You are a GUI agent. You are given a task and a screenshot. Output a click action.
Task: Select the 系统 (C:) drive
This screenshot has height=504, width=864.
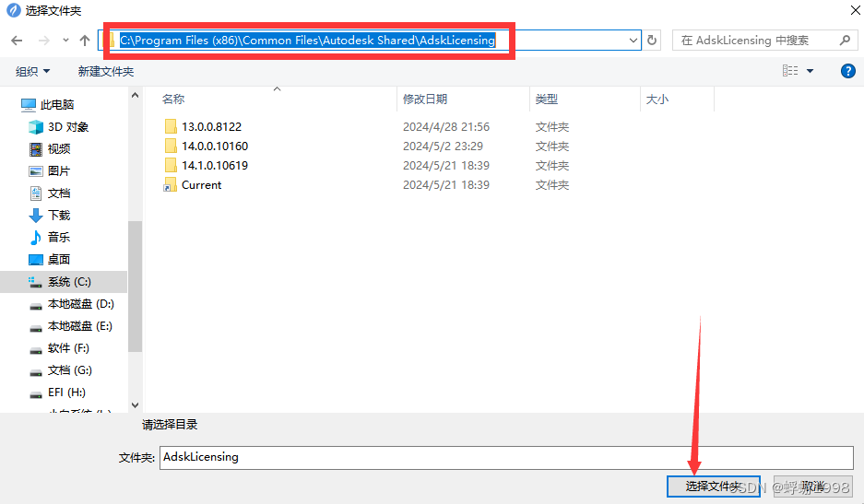(64, 281)
